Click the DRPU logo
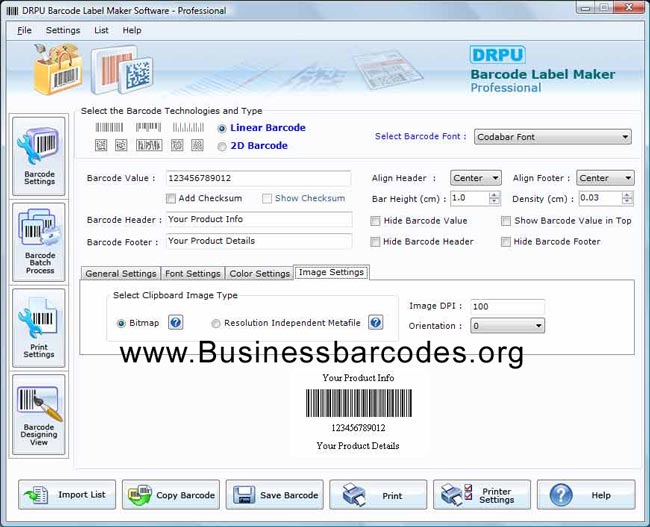The image size is (650, 527). [x=497, y=55]
